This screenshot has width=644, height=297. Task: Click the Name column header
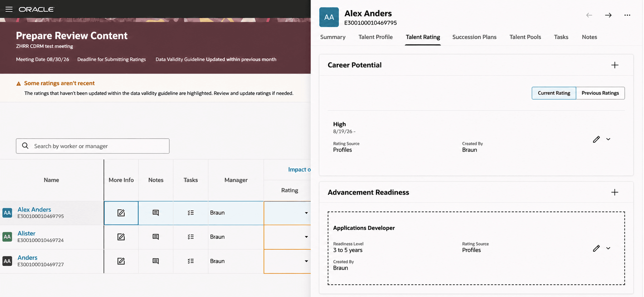tap(51, 180)
